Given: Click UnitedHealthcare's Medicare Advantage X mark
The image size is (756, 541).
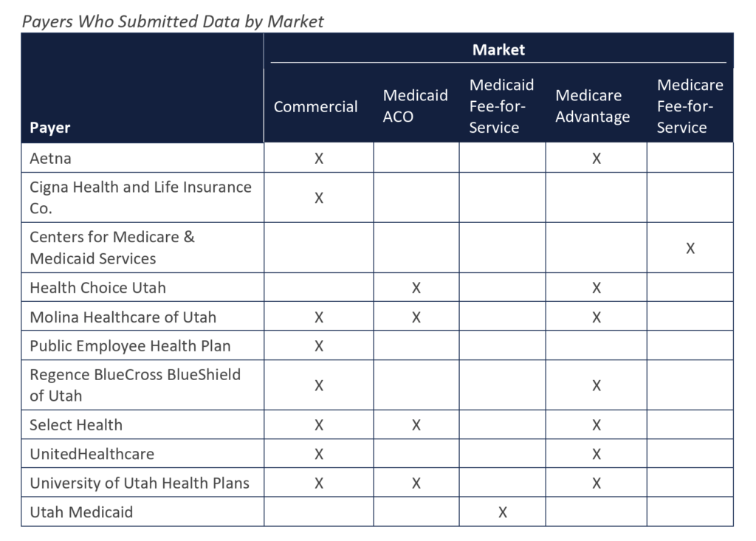Looking at the screenshot, I should pos(597,454).
